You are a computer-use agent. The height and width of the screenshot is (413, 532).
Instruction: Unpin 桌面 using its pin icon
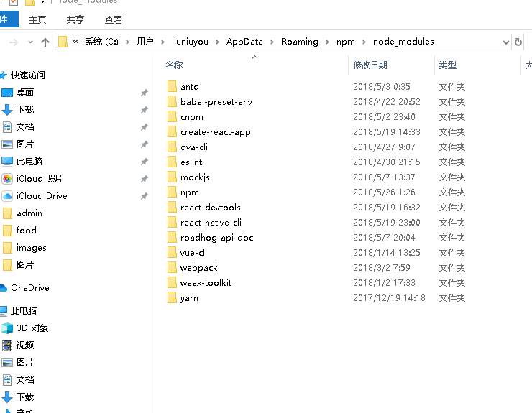coord(145,93)
